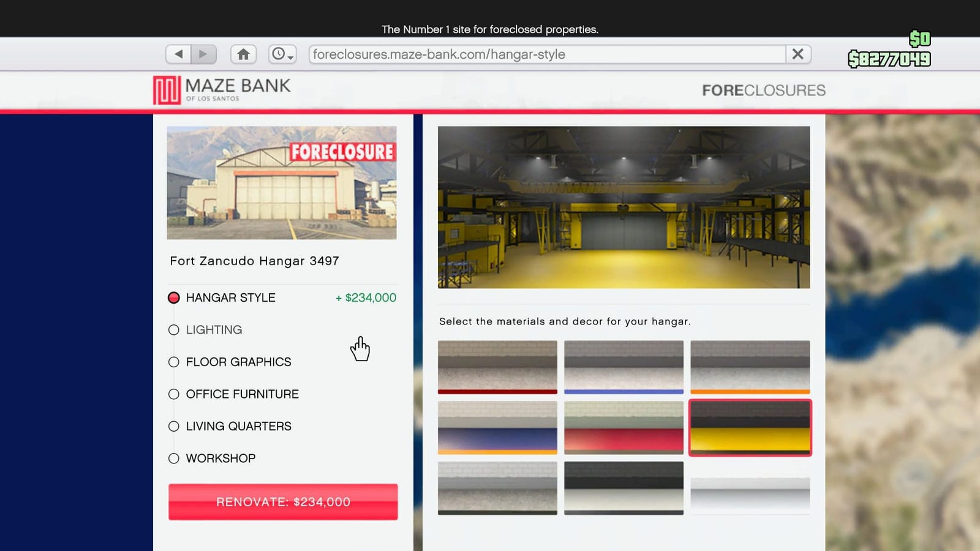
Task: Click the MAZE BANK header text
Action: point(238,86)
